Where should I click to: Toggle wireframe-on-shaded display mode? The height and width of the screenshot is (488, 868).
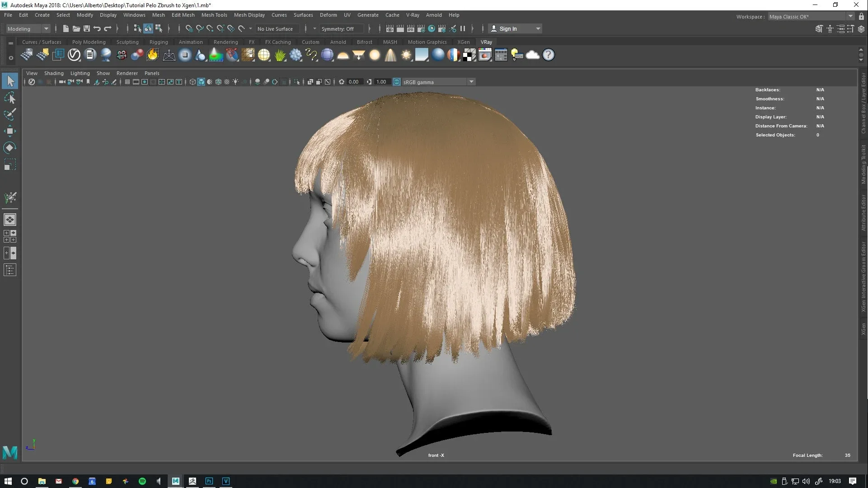[219, 82]
